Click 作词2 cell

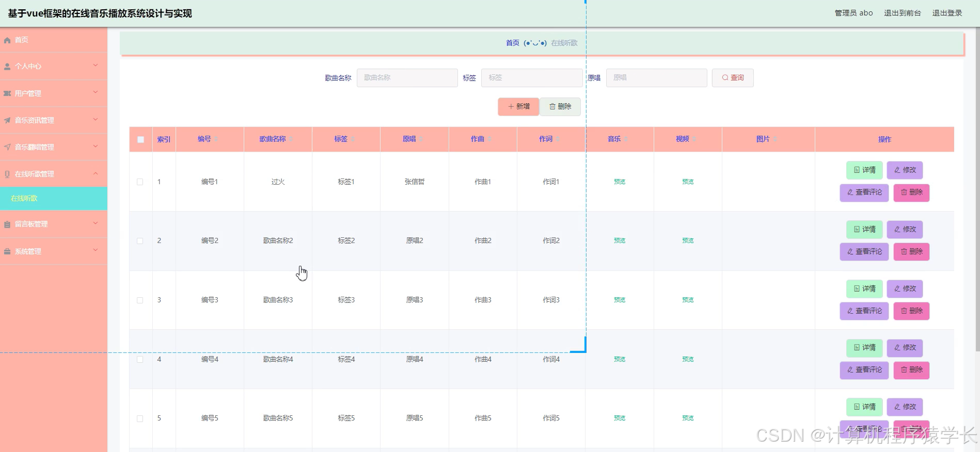pyautogui.click(x=551, y=241)
